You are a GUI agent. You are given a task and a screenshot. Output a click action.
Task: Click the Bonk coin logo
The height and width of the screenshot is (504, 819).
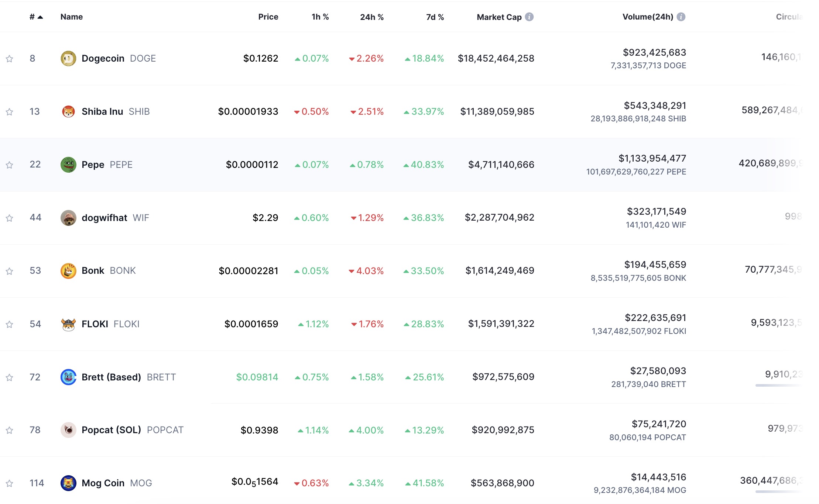[68, 271]
